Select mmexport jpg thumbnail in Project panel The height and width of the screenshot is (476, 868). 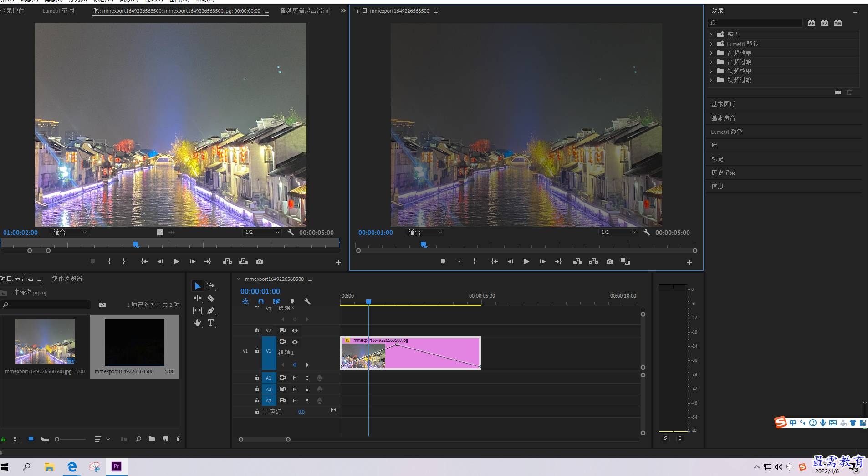click(x=45, y=341)
